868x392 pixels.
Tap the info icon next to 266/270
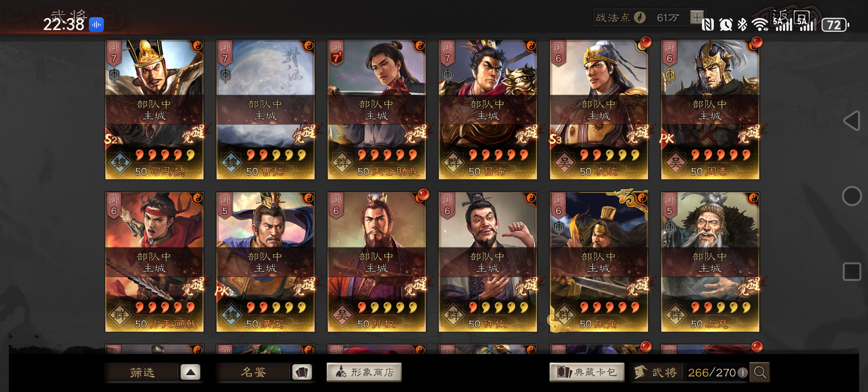pyautogui.click(x=742, y=372)
